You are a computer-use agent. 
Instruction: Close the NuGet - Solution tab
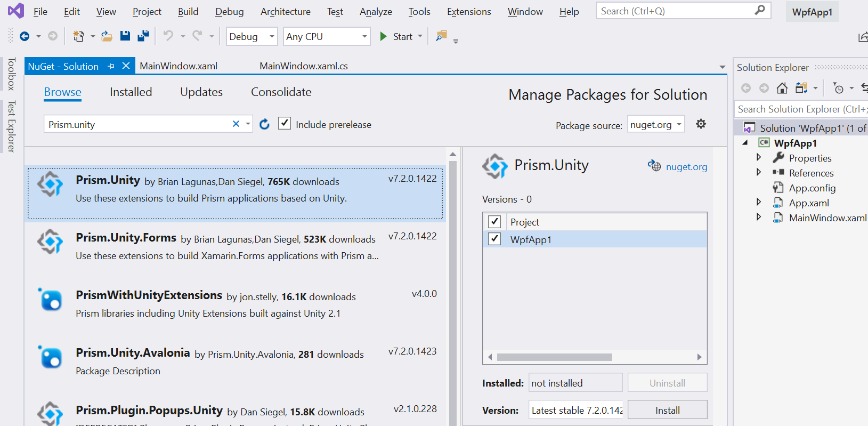click(126, 66)
